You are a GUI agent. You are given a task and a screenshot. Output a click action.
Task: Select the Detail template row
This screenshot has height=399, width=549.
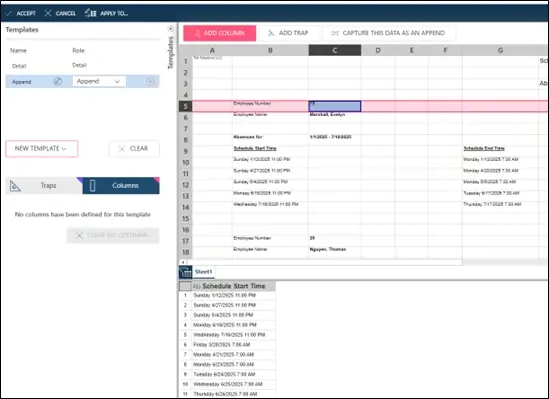[83, 65]
